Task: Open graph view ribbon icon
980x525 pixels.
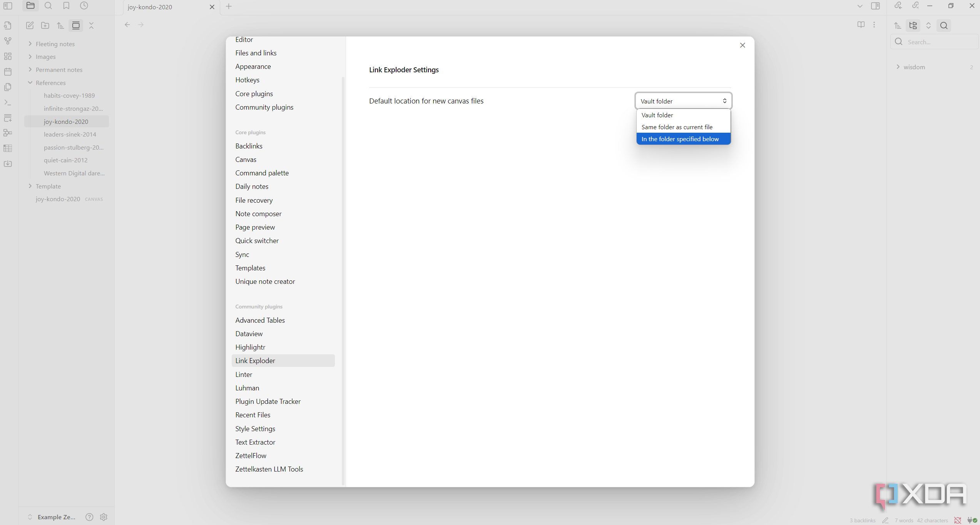Action: tap(8, 41)
